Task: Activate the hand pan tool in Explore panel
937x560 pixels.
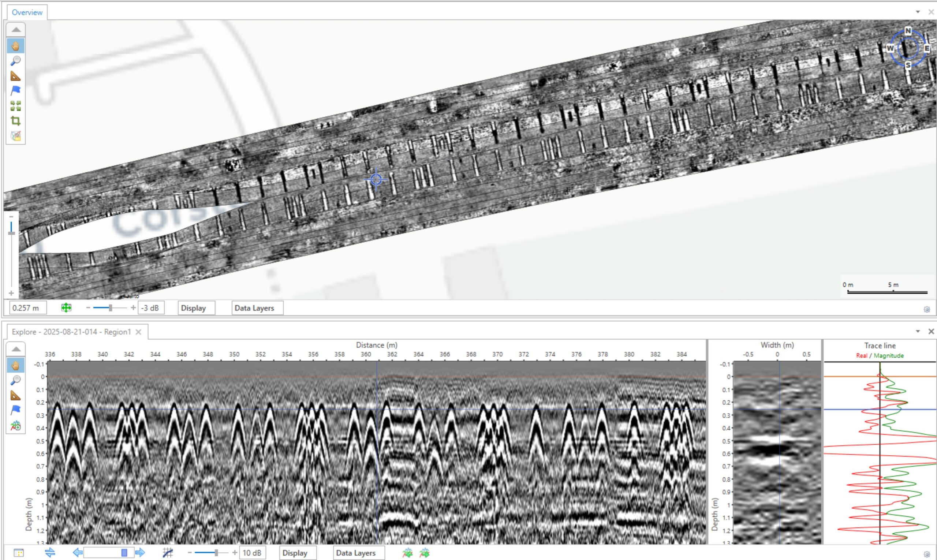Action: click(x=15, y=365)
